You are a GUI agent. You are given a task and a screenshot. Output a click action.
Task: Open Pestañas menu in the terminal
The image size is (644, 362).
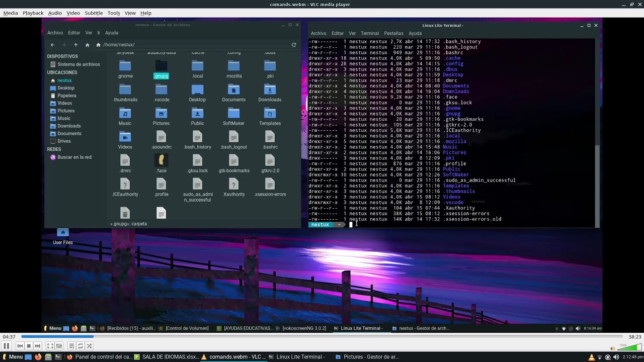pos(393,33)
